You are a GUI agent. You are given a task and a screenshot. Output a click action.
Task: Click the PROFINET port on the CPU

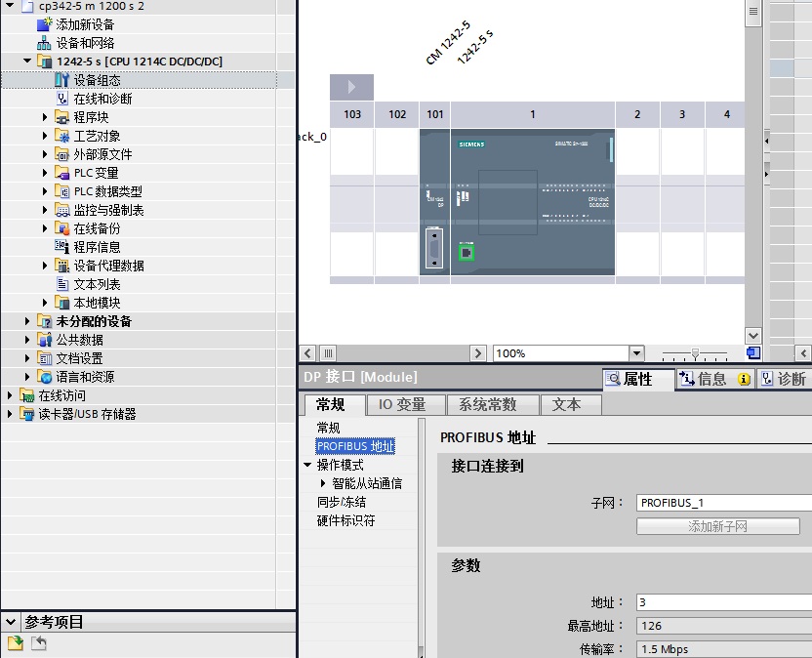pyautogui.click(x=467, y=252)
